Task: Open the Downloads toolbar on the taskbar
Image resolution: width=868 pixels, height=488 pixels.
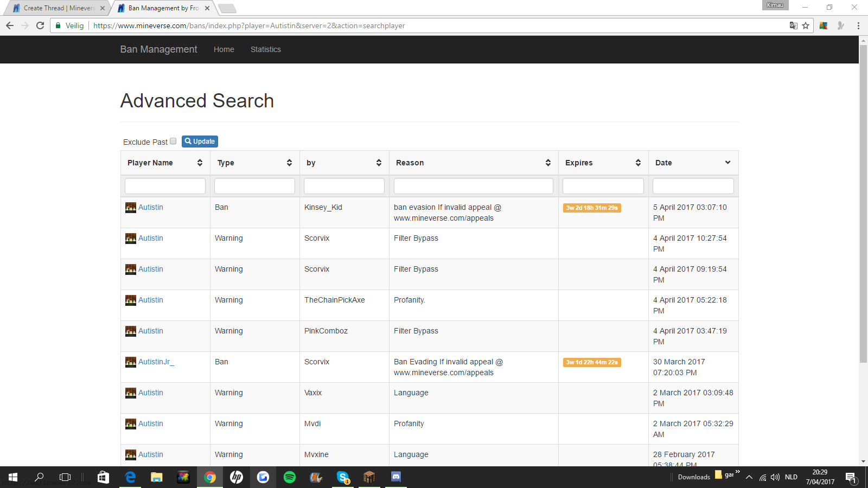Action: [694, 477]
